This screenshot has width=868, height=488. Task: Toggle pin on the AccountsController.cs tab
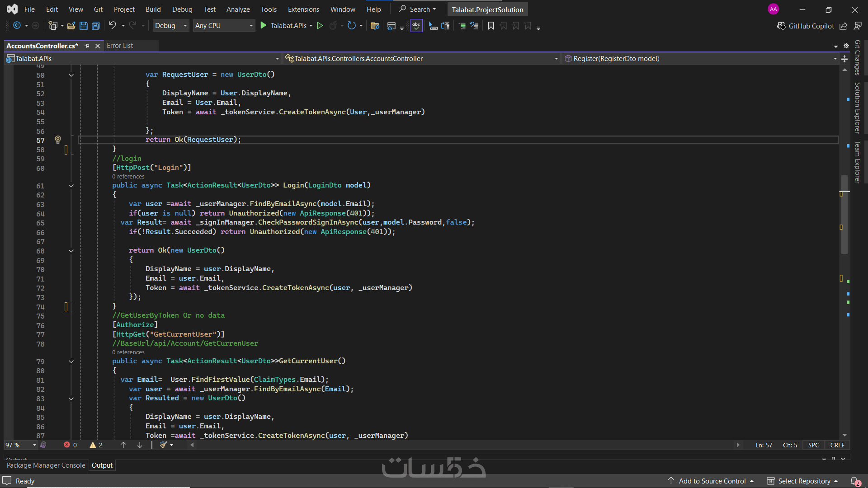click(87, 46)
